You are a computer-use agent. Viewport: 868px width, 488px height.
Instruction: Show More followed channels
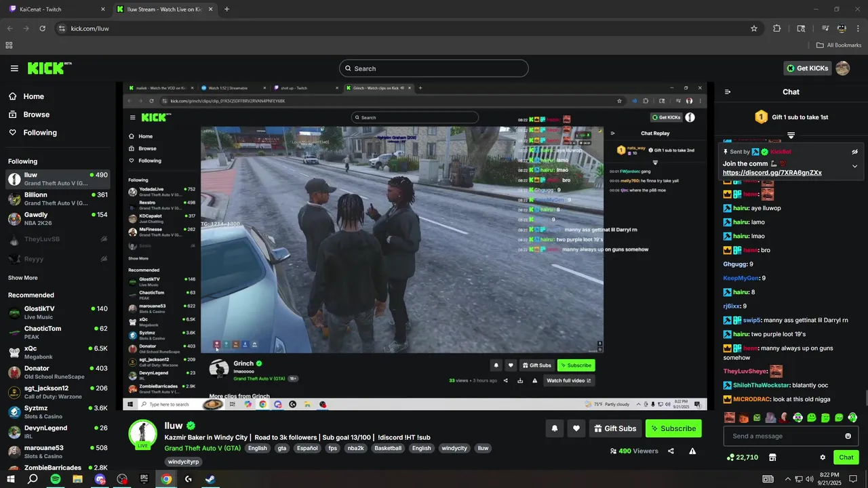pos(23,278)
